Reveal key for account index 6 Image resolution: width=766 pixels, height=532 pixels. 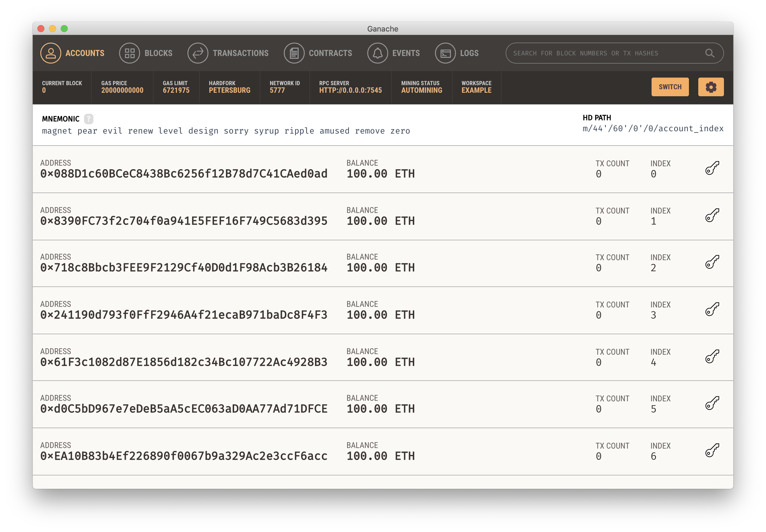coord(712,451)
